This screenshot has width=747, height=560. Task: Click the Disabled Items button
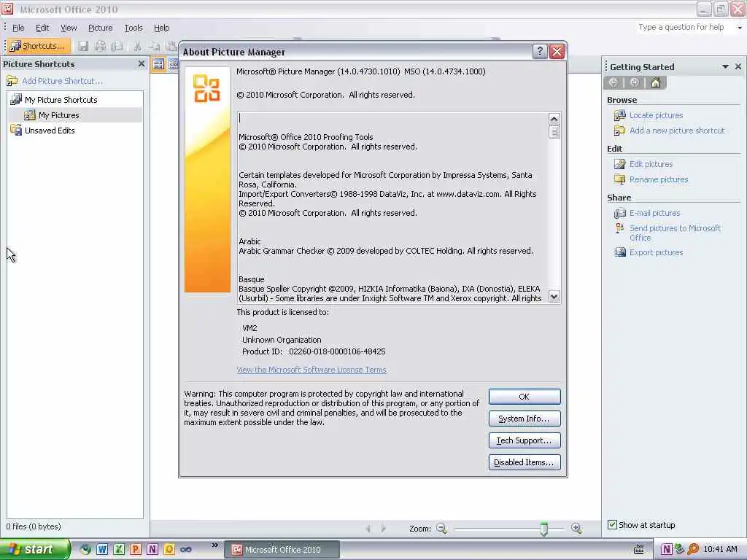525,462
